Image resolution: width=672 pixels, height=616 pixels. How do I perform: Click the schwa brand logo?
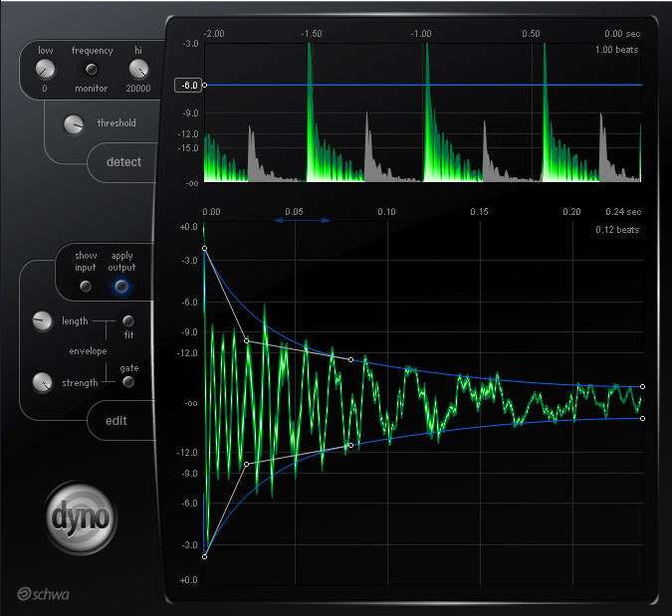[42, 595]
